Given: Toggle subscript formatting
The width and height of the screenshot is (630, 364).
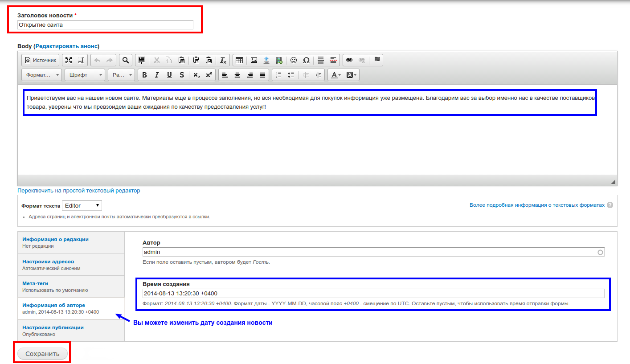Looking at the screenshot, I should click(x=196, y=75).
